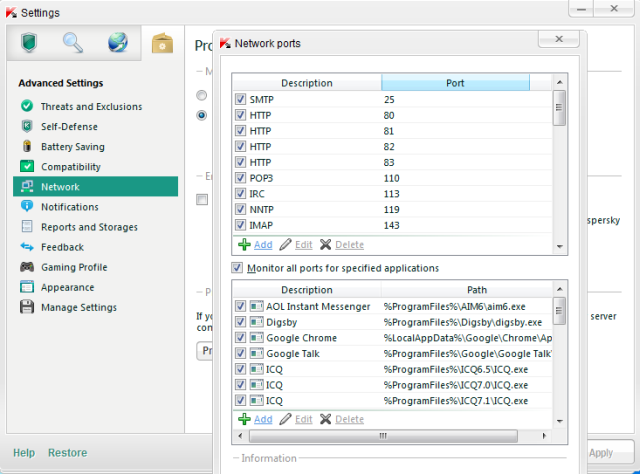
Task: Click the Restore link at bottom
Action: [67, 453]
